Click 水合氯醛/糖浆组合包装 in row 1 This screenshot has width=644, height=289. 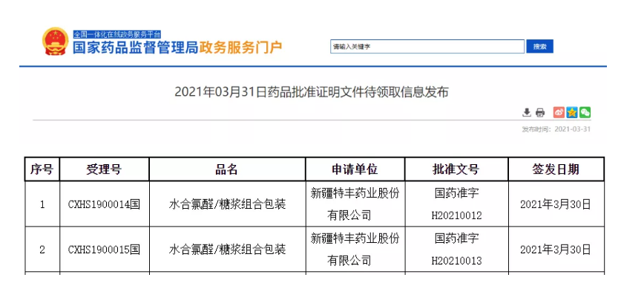[227, 204]
